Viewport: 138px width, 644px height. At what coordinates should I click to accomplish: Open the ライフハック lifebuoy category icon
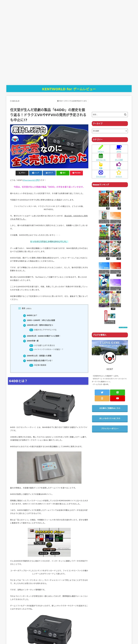(x=101, y=172)
